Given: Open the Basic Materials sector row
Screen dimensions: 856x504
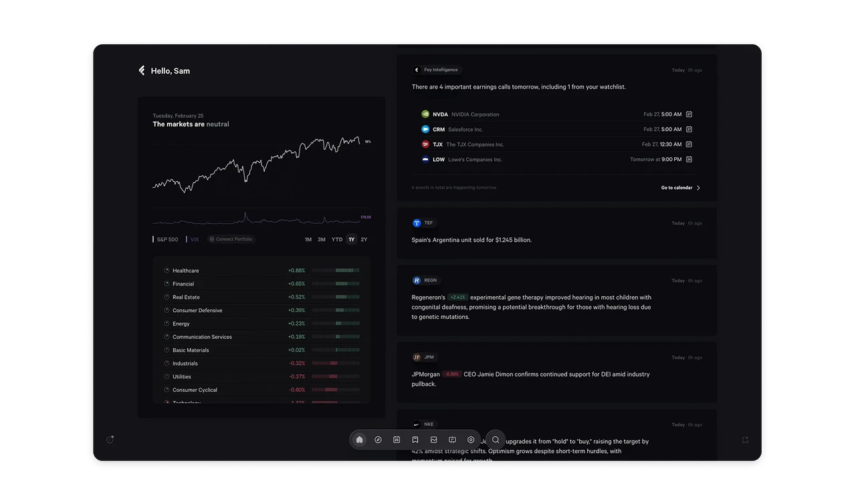Looking at the screenshot, I should tap(261, 350).
